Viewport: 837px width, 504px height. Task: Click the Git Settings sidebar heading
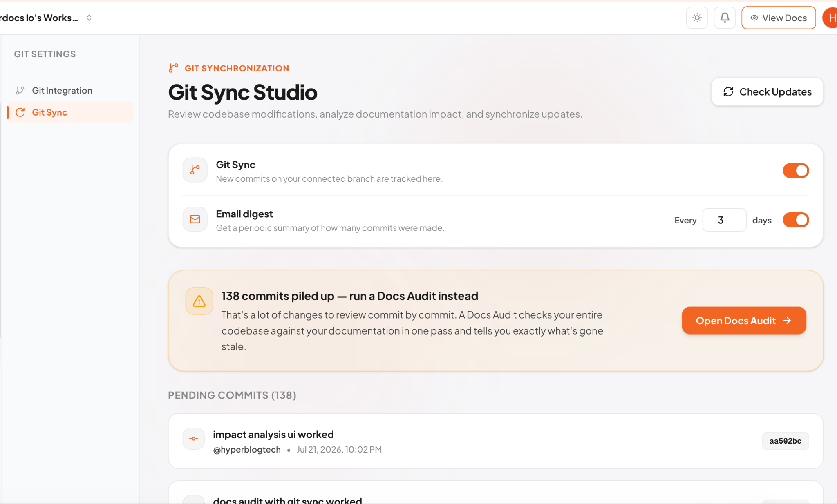point(45,54)
